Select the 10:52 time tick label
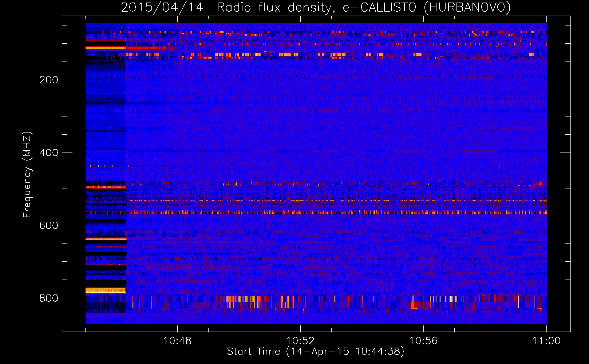Image resolution: width=589 pixels, height=364 pixels. (x=300, y=341)
